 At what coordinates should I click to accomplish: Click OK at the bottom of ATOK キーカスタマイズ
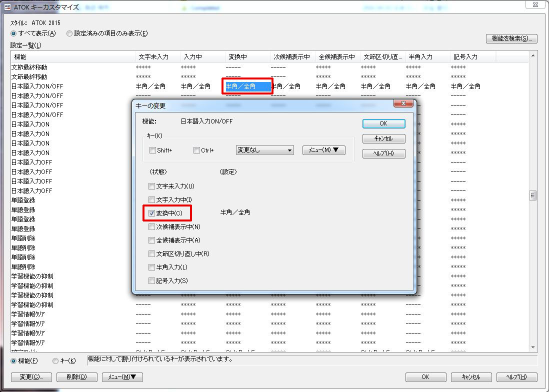pos(426,377)
